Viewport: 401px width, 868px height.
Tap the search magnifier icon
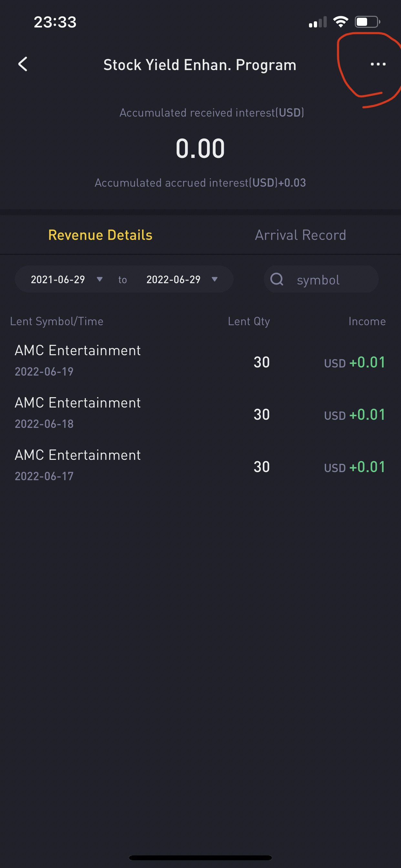(277, 279)
